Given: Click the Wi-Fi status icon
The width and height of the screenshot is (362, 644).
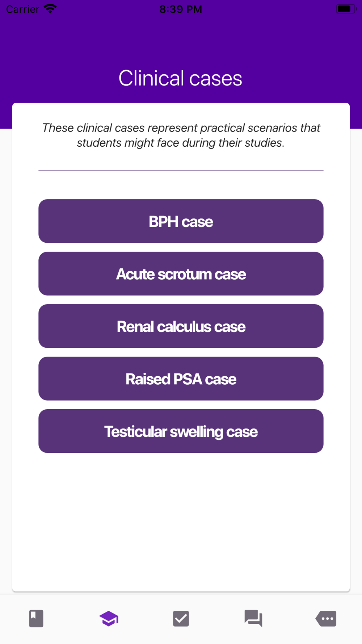Looking at the screenshot, I should click(x=50, y=9).
